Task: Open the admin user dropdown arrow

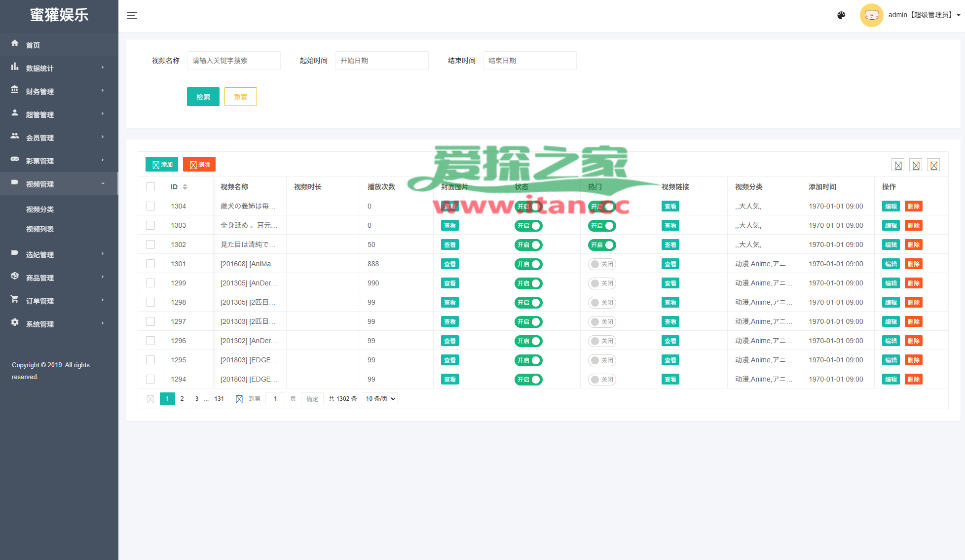Action: [x=958, y=15]
